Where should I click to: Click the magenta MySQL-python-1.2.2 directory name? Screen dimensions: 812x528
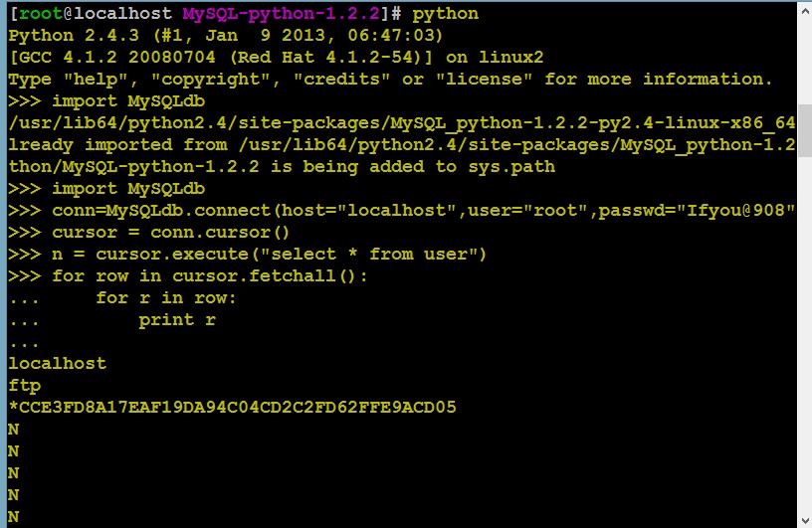(x=282, y=14)
